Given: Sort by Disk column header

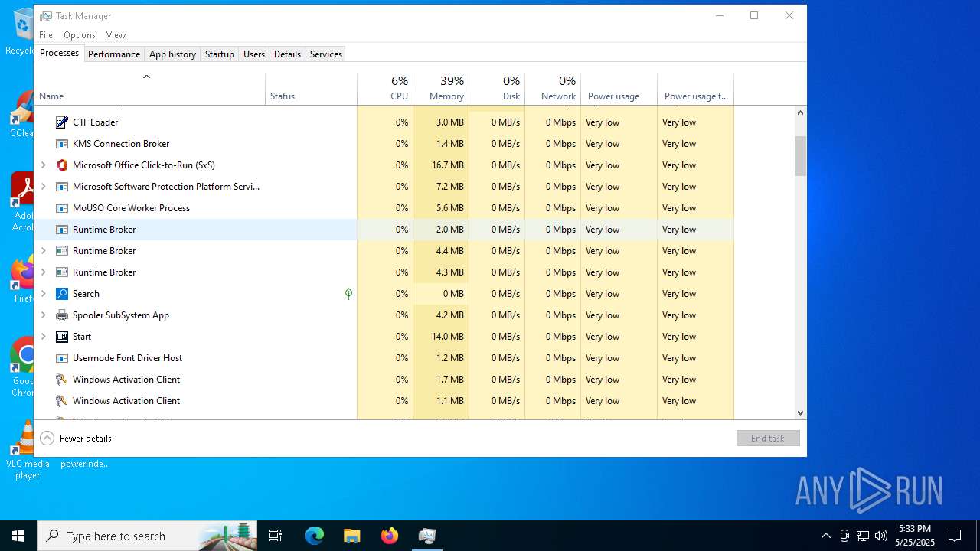Looking at the screenshot, I should (497, 90).
